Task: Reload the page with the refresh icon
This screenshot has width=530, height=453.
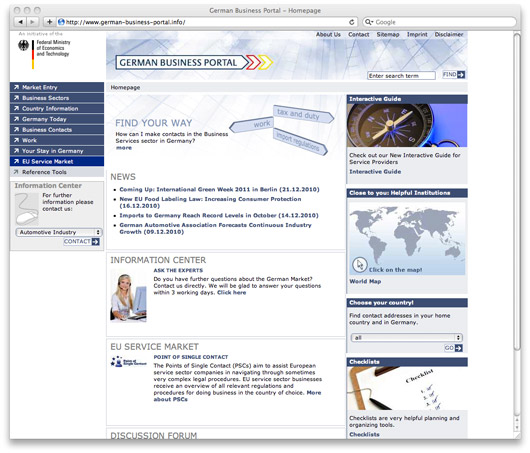Action: click(352, 22)
